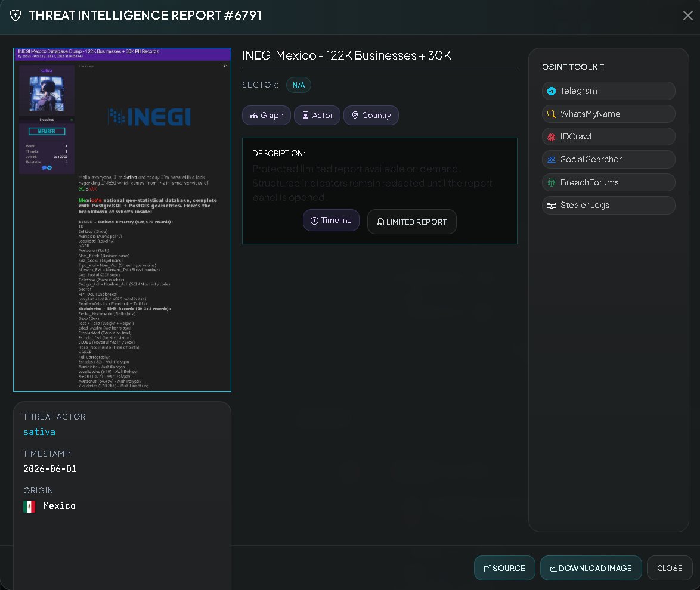Open the Graph view button
Image resolution: width=700 pixels, height=590 pixels.
(267, 115)
